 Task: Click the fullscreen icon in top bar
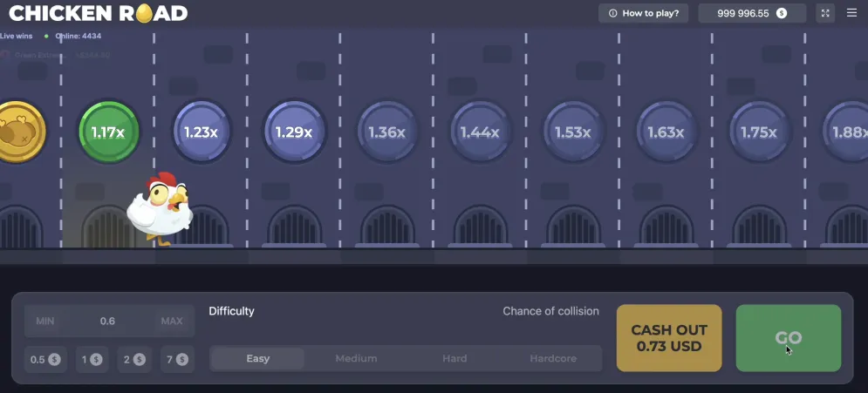click(x=825, y=13)
